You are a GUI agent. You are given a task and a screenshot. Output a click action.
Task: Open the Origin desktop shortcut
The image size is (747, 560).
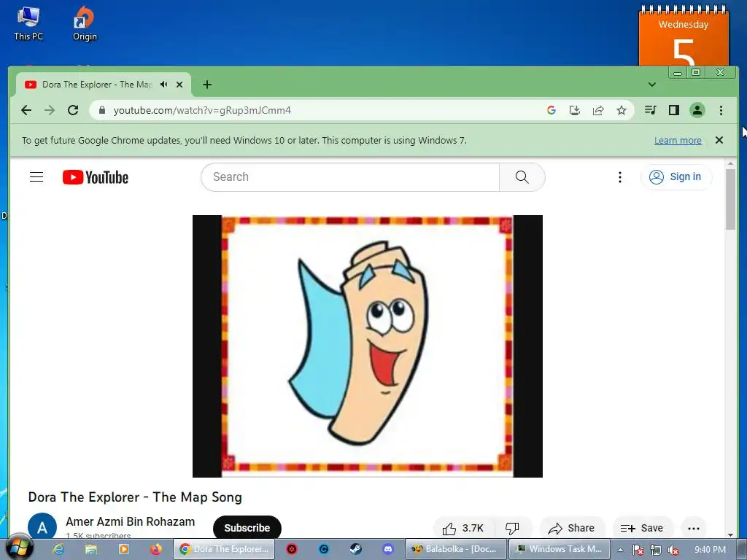click(85, 23)
